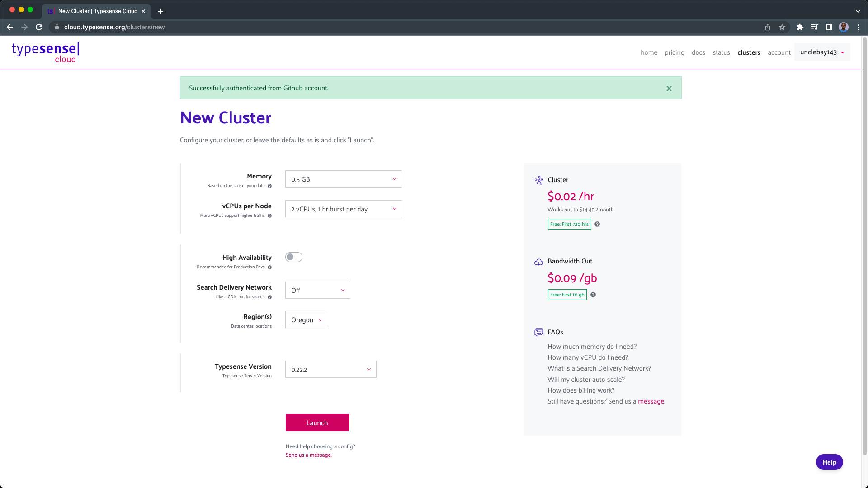Dismiss the Github authentication success banner
868x488 pixels.
(669, 89)
